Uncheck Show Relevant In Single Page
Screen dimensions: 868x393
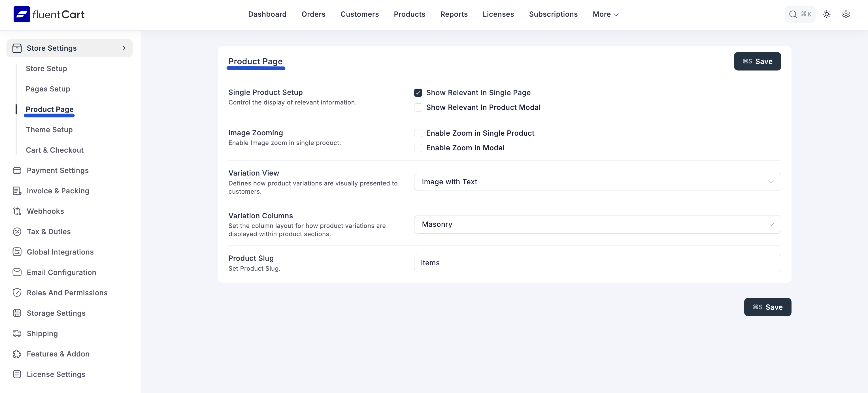click(x=418, y=93)
